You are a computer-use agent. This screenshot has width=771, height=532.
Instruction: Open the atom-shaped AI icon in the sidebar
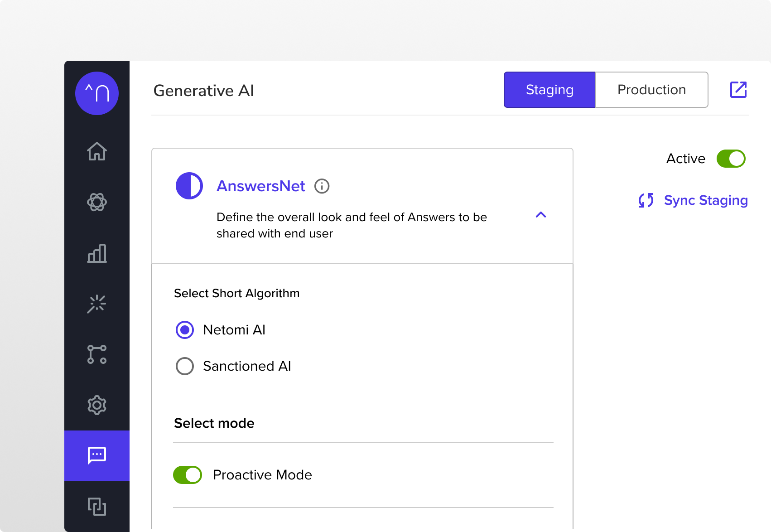[97, 202]
